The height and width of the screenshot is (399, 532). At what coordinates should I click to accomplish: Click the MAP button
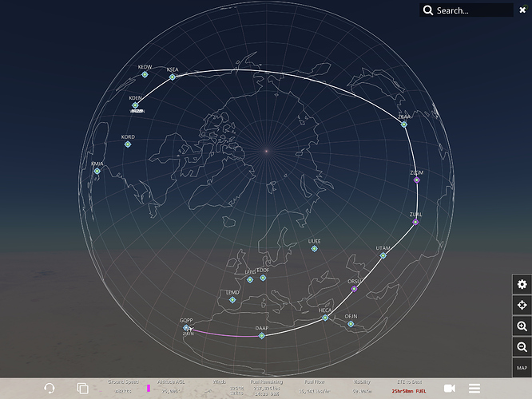point(522,368)
